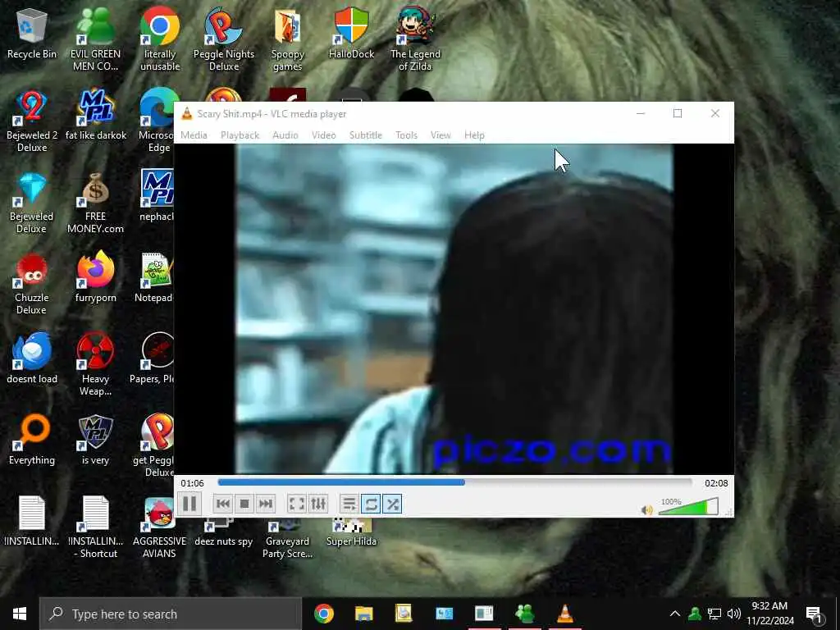Select the Super Hilda desktop icon

pos(351,532)
